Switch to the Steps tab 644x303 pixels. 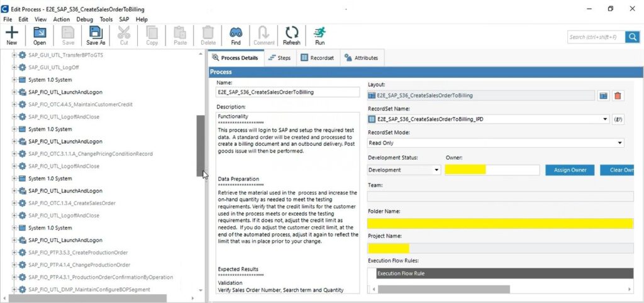pyautogui.click(x=279, y=58)
